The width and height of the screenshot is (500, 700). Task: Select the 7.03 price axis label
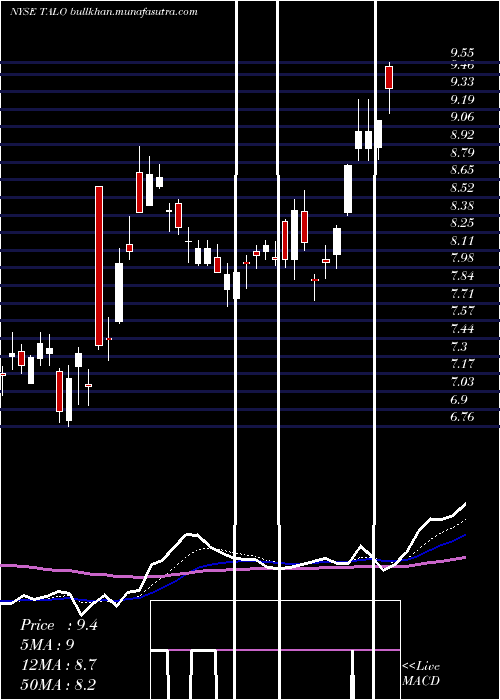(462, 382)
